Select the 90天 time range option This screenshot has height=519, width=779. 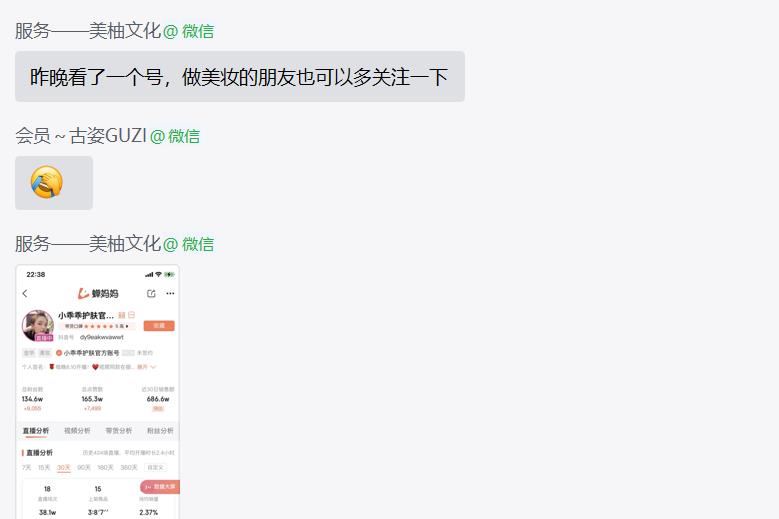tap(84, 467)
